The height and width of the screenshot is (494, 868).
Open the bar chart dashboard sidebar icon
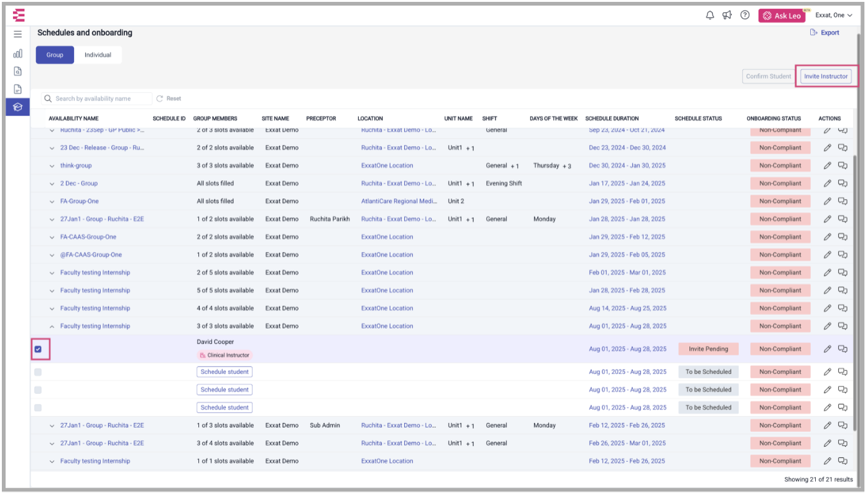[17, 54]
